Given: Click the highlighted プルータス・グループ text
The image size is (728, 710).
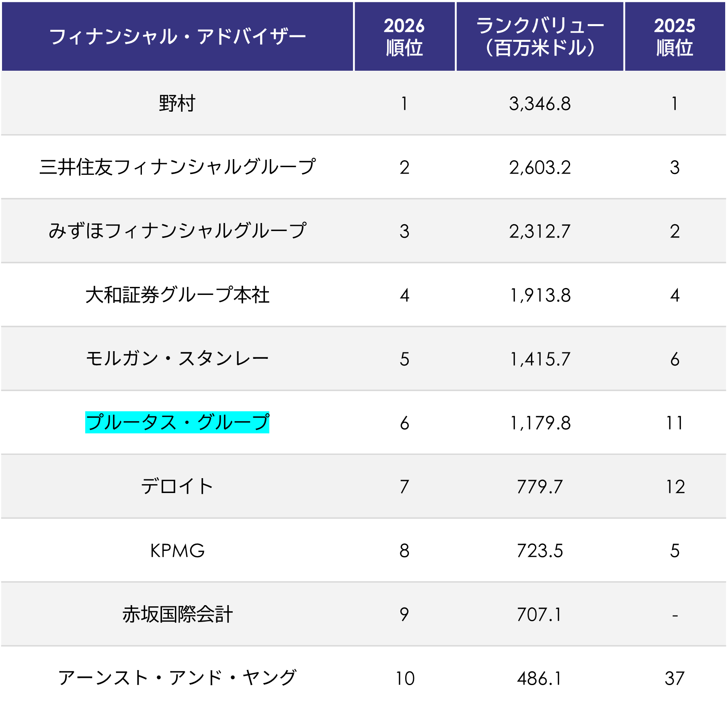Looking at the screenshot, I should [x=177, y=423].
